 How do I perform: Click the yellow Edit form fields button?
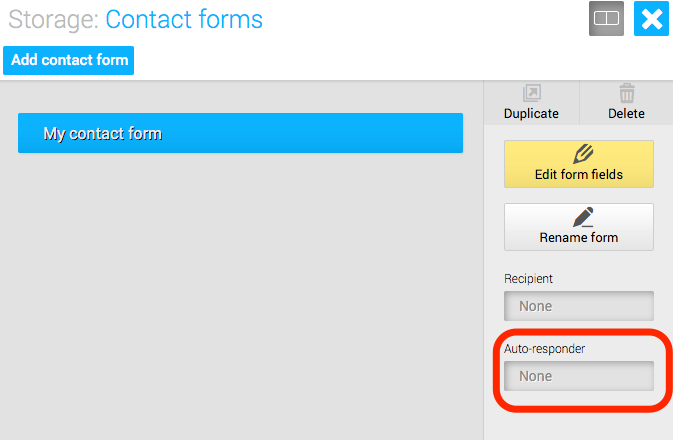579,164
